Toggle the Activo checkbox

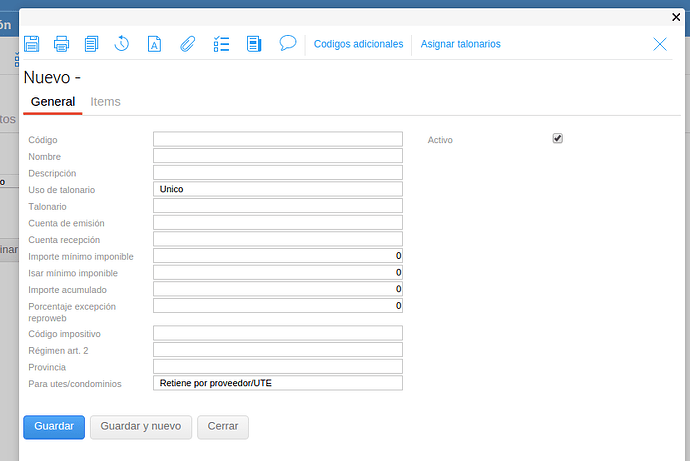pyautogui.click(x=558, y=139)
